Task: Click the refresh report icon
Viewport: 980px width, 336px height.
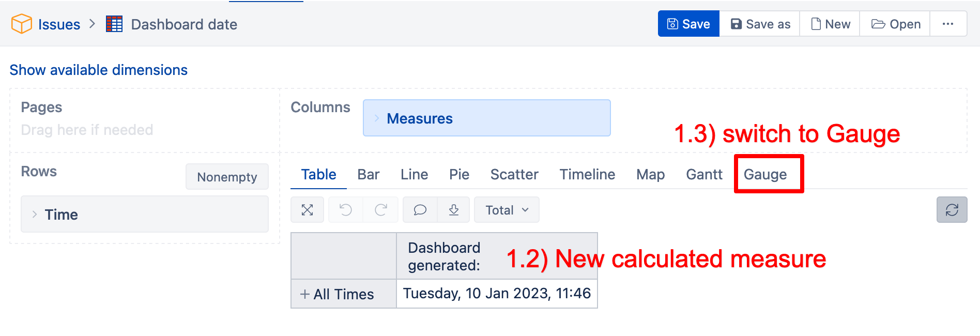Action: (952, 210)
